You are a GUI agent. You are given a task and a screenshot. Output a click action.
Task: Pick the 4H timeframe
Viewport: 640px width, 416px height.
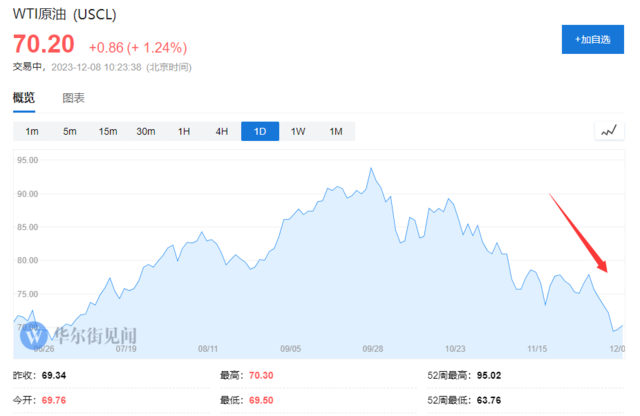click(x=222, y=132)
